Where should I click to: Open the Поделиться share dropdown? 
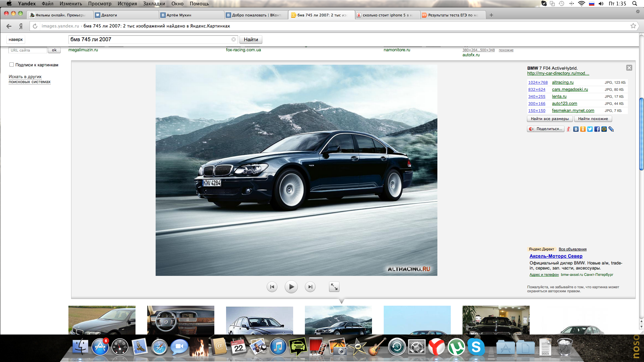546,129
